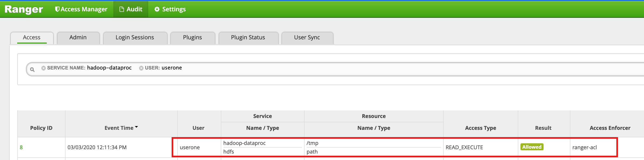
Task: Select the User Sync tab
Action: (x=307, y=37)
